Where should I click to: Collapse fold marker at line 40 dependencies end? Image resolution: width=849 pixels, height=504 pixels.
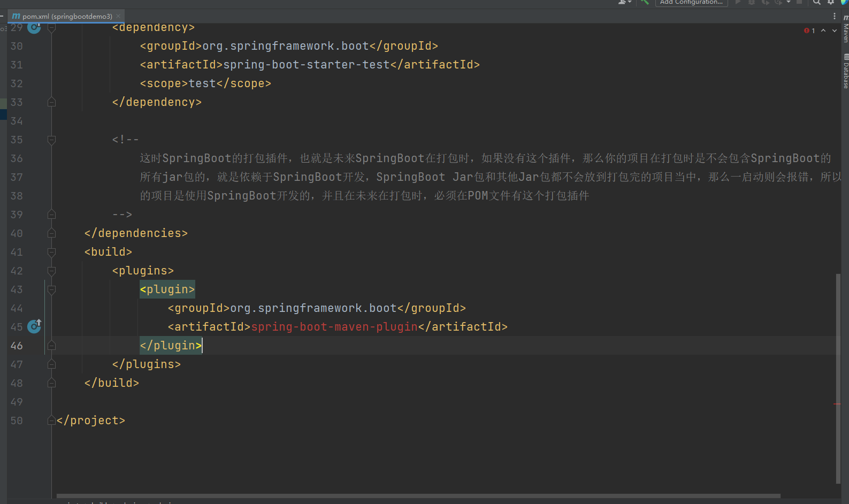coord(51,233)
